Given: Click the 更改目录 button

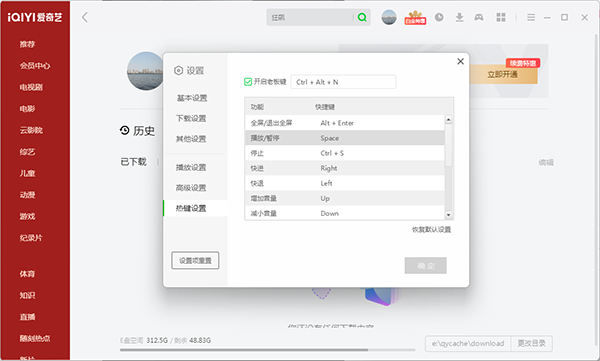Looking at the screenshot, I should click(x=532, y=343).
